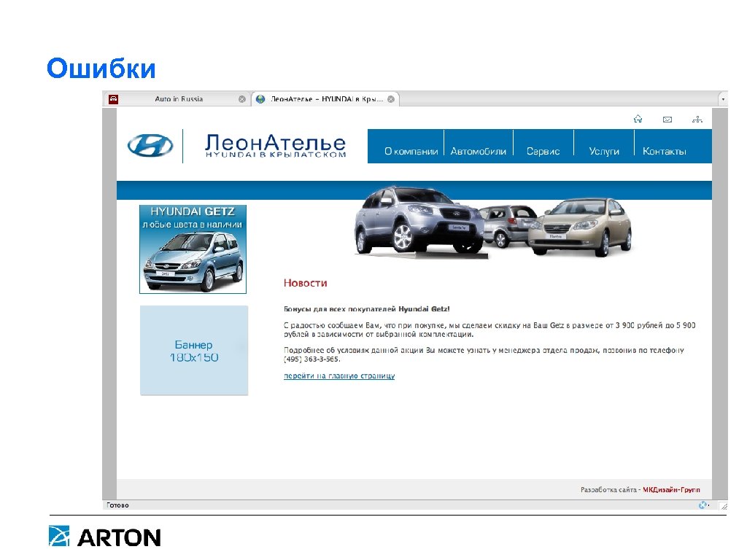Click the status bar icon at bottom right

704,505
